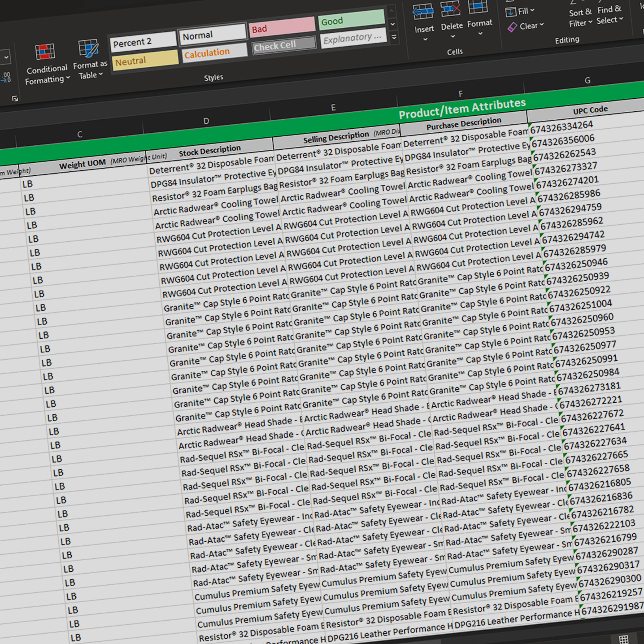Apply the Good cell style
644x644 pixels.
(352, 20)
